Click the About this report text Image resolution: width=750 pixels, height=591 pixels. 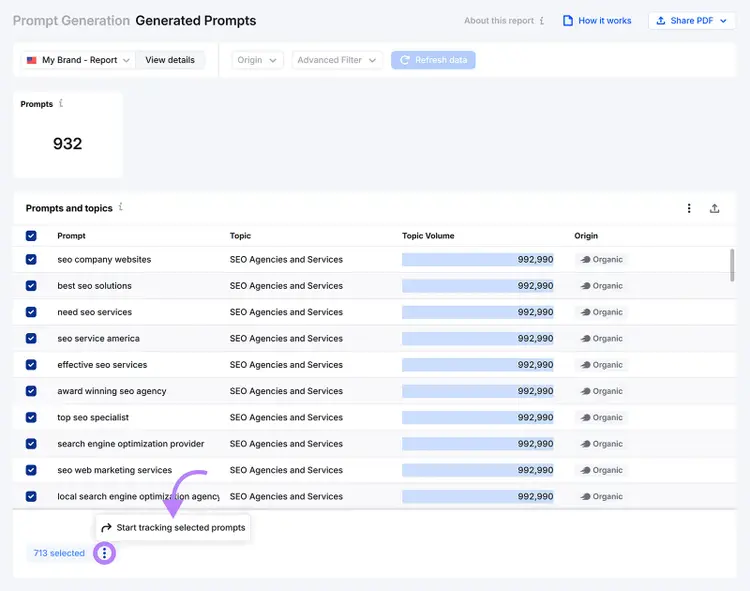point(499,21)
